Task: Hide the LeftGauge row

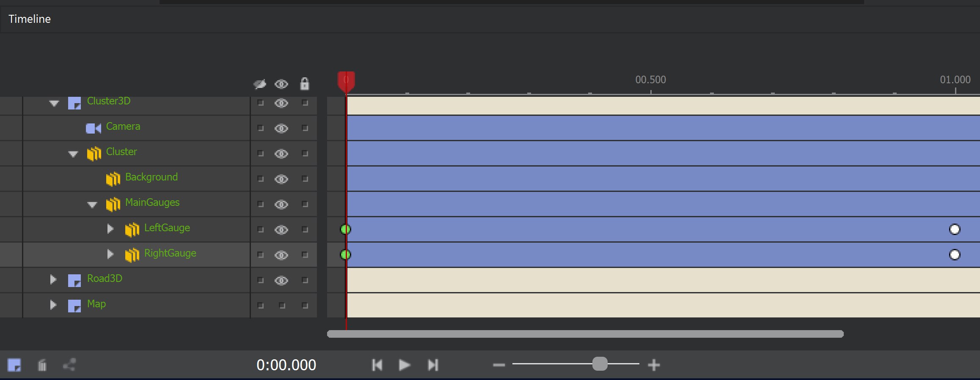Action: tap(281, 230)
